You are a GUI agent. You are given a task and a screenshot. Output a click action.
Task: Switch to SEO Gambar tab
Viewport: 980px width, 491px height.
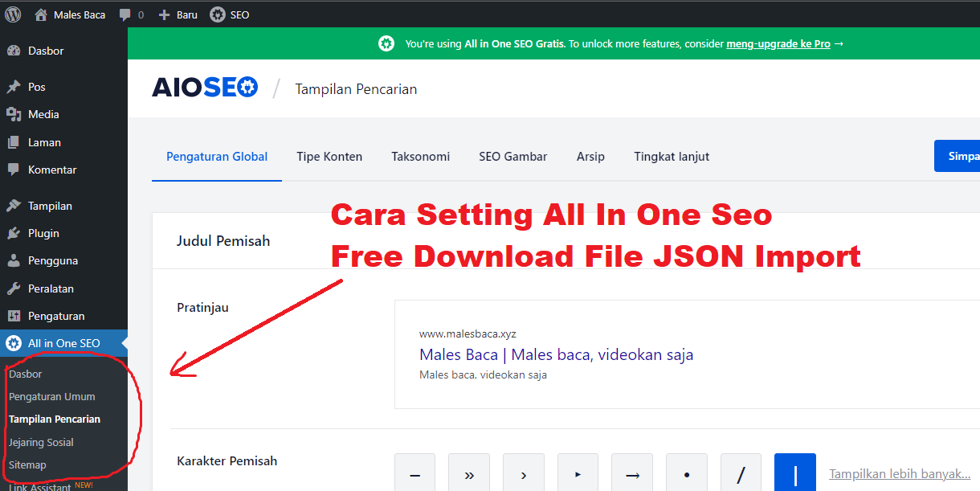[512, 157]
